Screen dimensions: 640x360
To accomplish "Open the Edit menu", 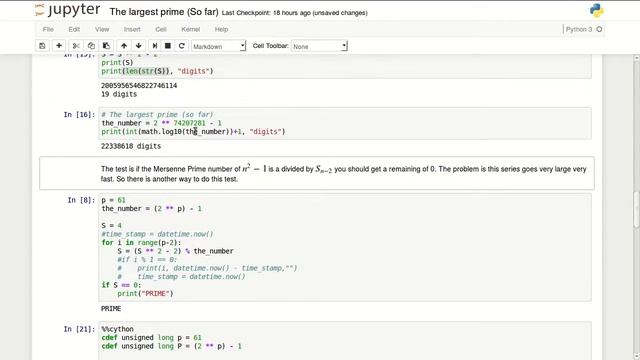I will click(74, 29).
